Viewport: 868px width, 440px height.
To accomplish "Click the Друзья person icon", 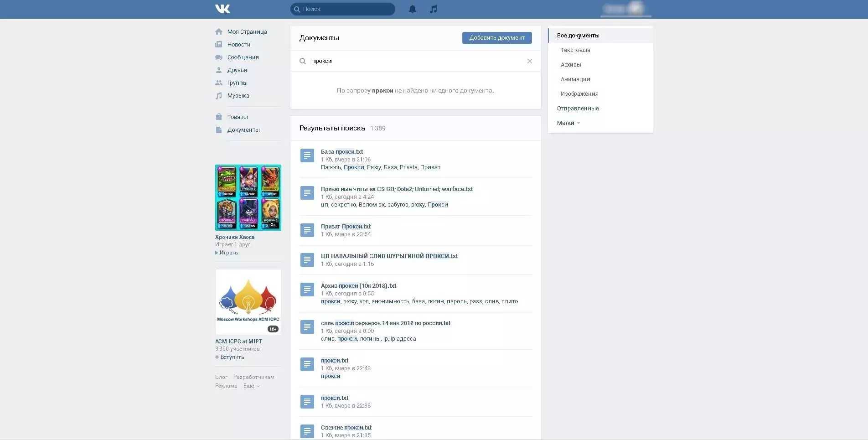I will coord(219,70).
